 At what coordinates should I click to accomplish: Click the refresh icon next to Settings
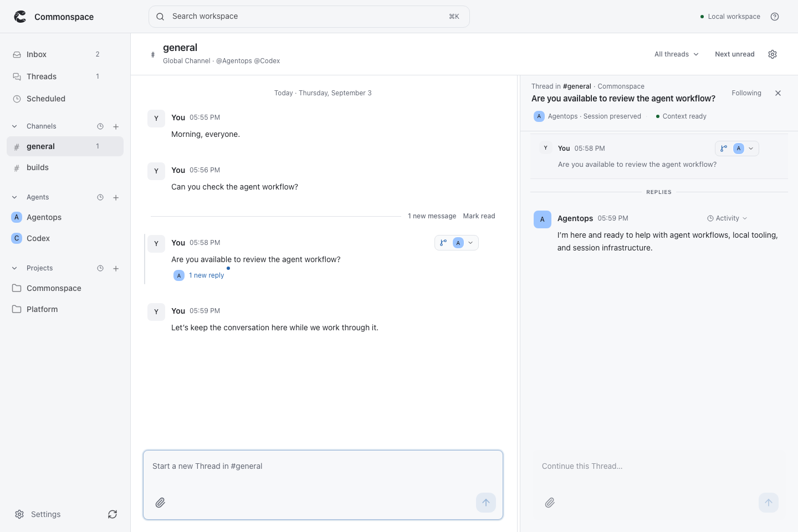(112, 514)
